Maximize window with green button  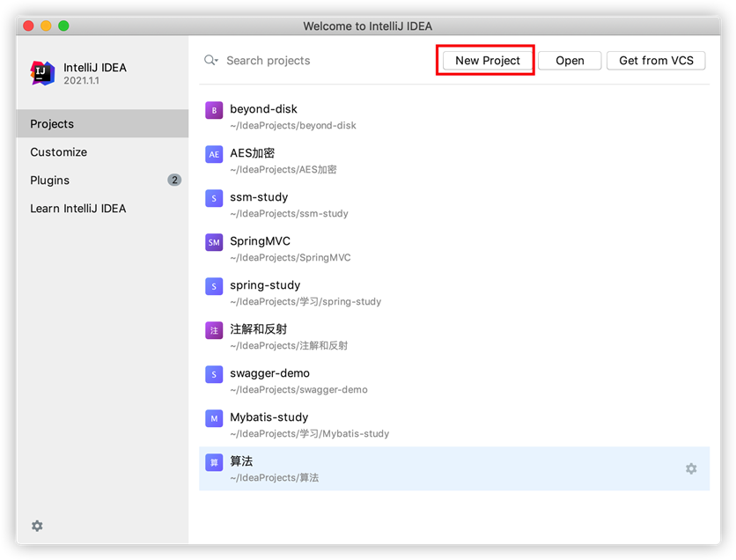coord(63,26)
